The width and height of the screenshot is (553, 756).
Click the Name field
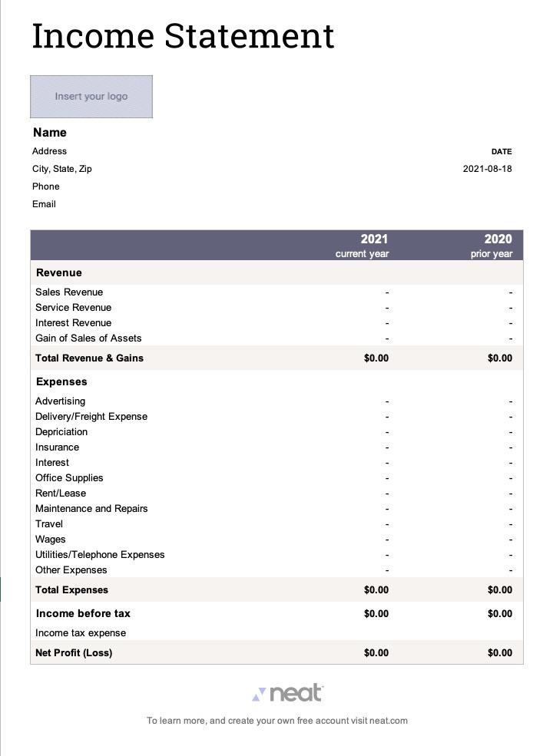[x=50, y=133]
